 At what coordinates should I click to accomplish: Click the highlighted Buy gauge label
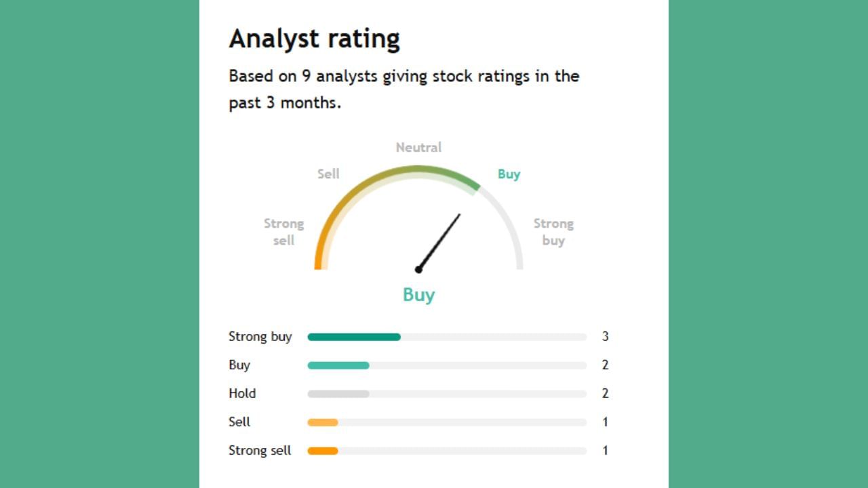(x=509, y=174)
